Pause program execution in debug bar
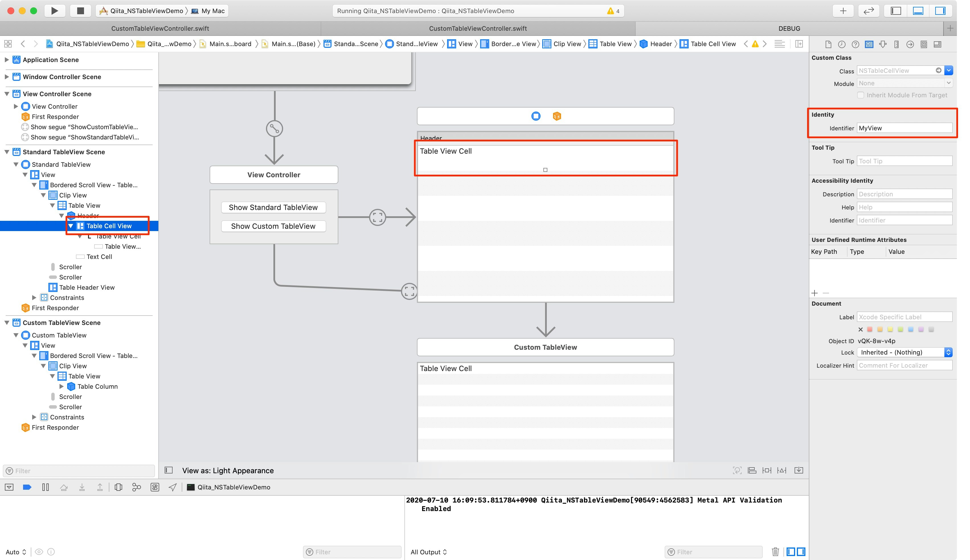The width and height of the screenshot is (970, 560). point(45,487)
